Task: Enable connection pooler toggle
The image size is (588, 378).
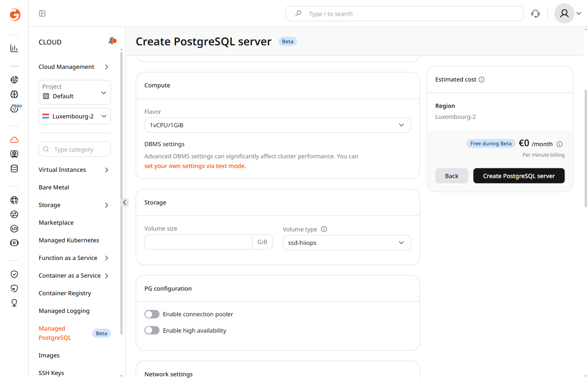Action: tap(152, 314)
